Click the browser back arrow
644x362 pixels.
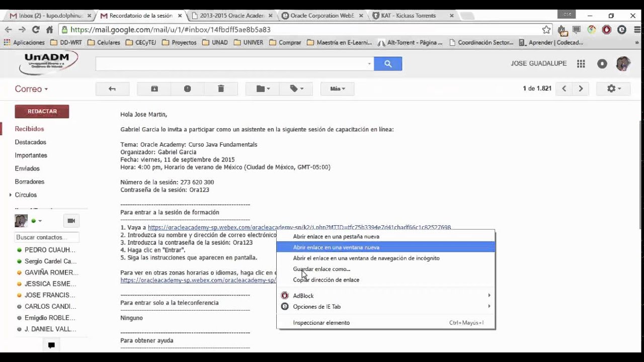pos(8,30)
